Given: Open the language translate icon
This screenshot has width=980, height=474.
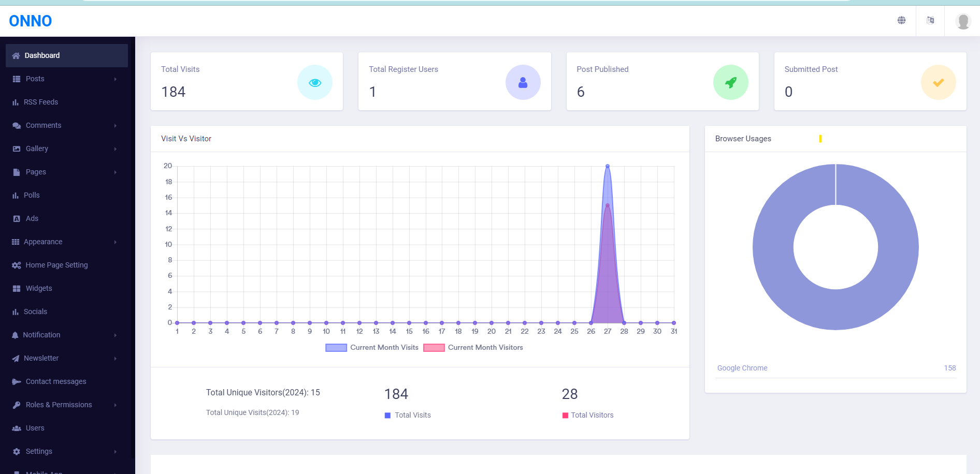Looking at the screenshot, I should 930,20.
